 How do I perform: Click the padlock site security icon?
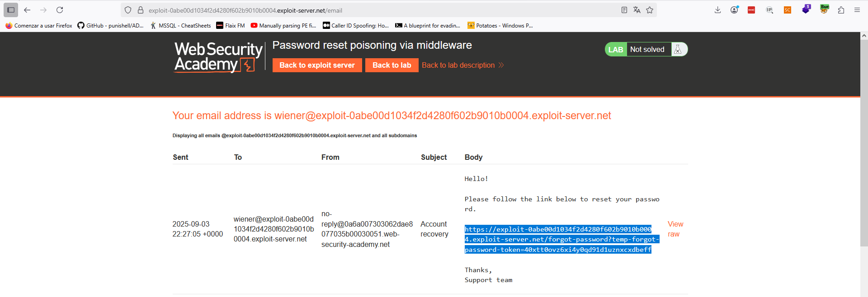click(x=141, y=10)
